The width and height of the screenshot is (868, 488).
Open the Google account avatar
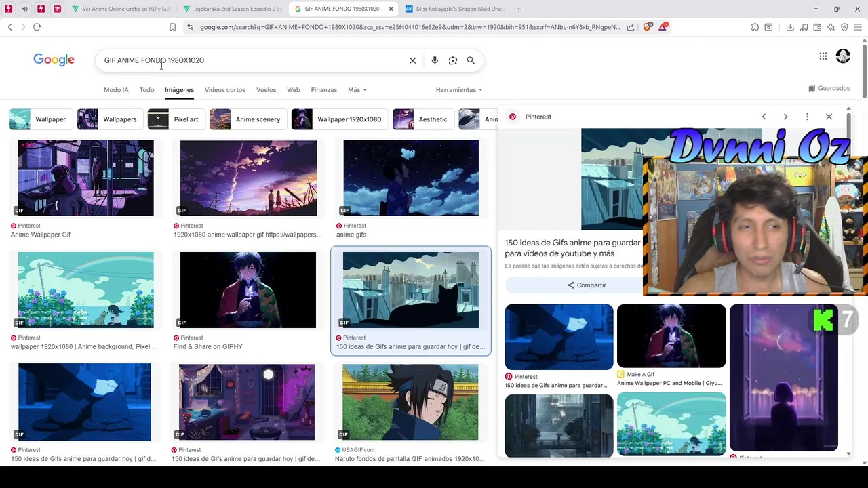843,56
